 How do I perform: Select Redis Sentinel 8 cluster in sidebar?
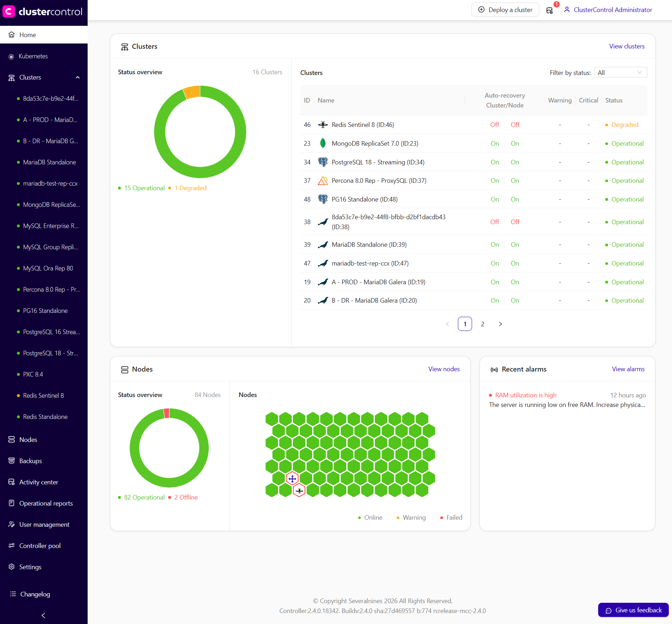pos(44,396)
